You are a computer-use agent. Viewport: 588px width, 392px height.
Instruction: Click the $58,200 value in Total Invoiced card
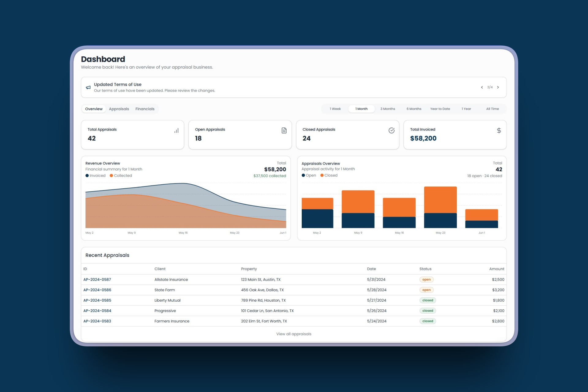(423, 138)
